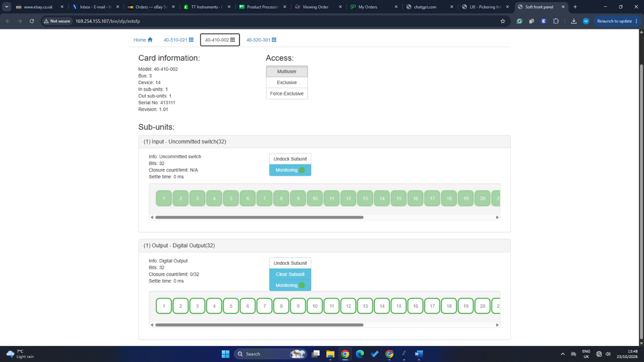Click the Not secure site info badge

coord(58,21)
